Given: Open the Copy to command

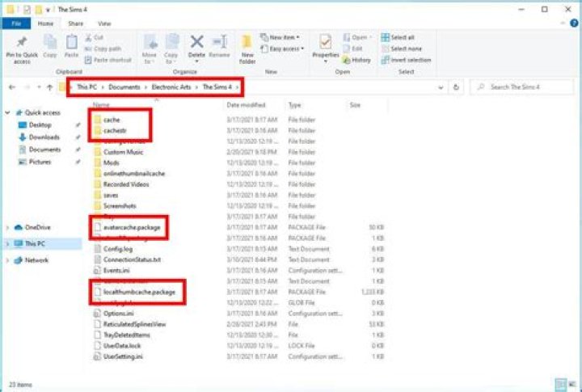Looking at the screenshot, I should click(171, 48).
